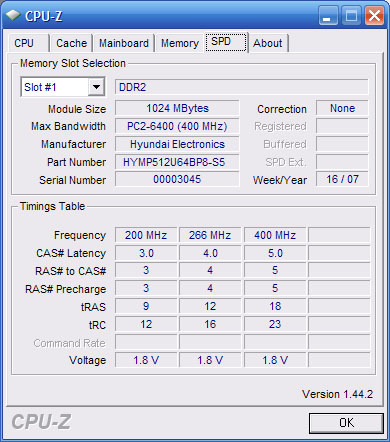The image size is (390, 442).
Task: Switch to the Memory tab
Action: [180, 43]
